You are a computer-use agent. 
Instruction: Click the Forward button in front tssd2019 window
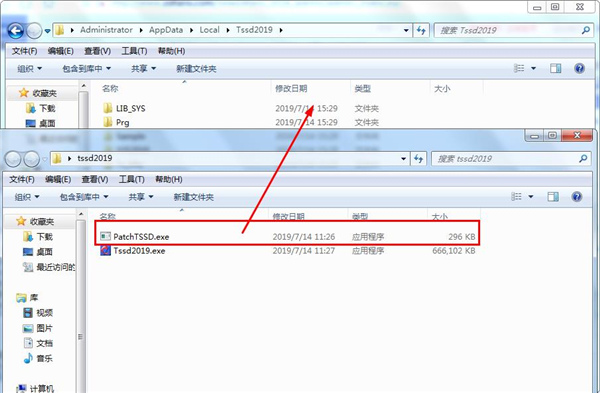pyautogui.click(x=31, y=159)
